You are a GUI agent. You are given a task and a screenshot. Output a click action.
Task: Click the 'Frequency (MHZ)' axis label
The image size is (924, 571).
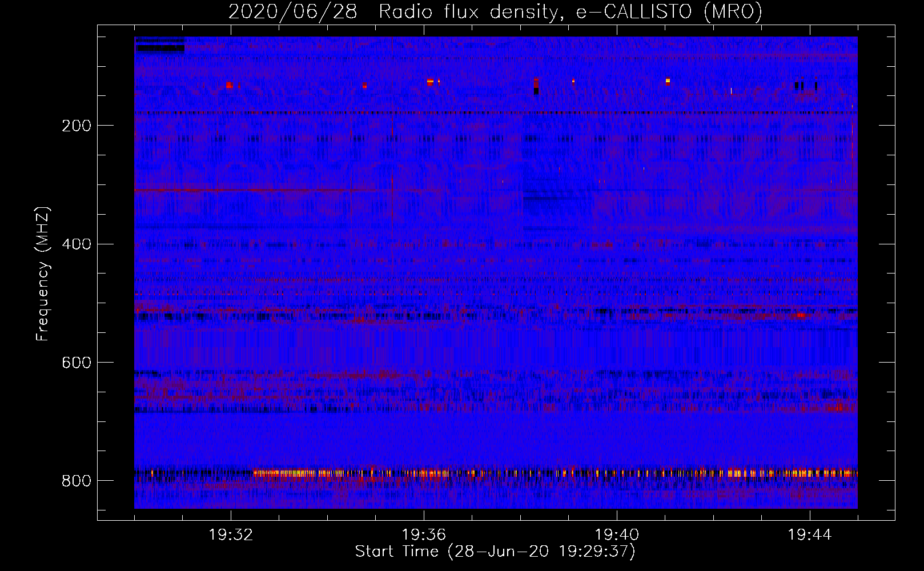43,274
